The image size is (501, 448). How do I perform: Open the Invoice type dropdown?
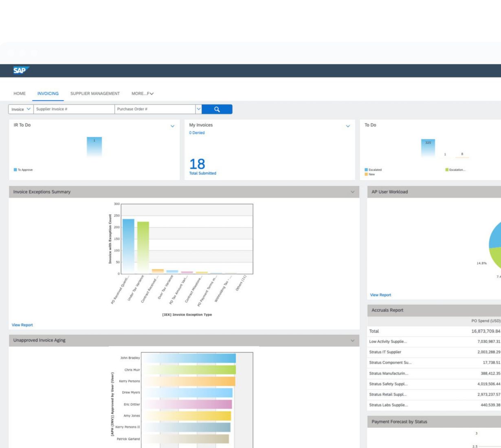coord(21,109)
